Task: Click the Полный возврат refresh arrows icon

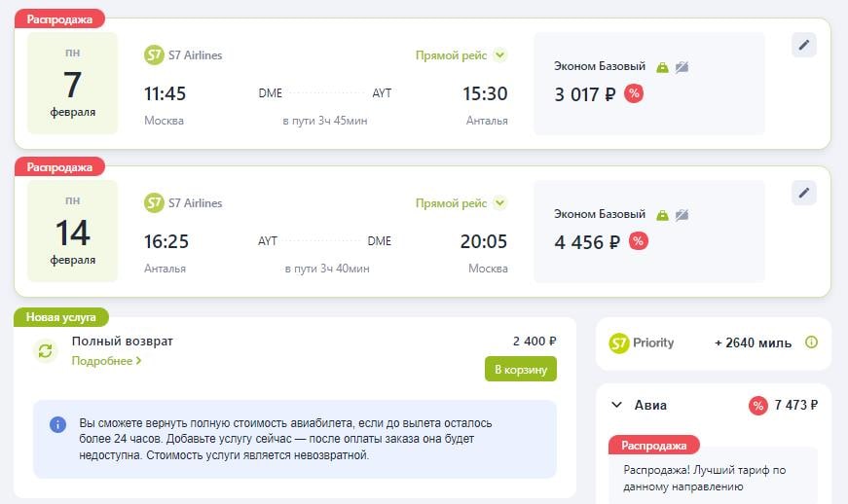Action: point(45,350)
